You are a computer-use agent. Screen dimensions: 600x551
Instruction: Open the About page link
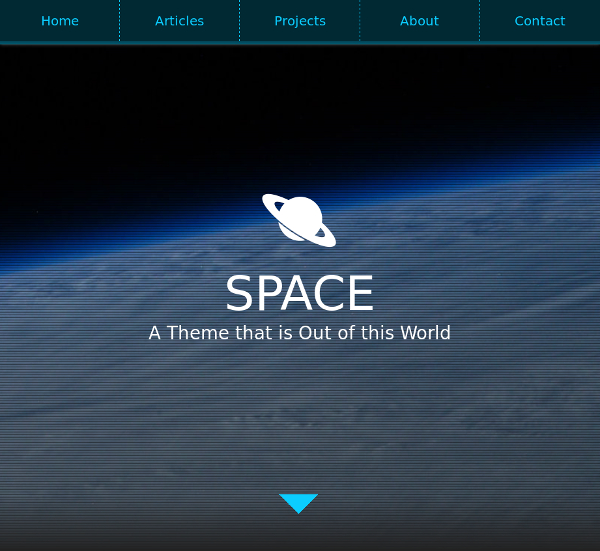(419, 21)
